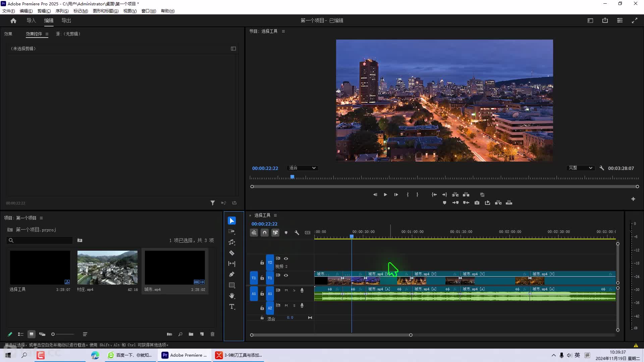Click Mark Out bracket button
Image resolution: width=644 pixels, height=362 pixels.
417,195
